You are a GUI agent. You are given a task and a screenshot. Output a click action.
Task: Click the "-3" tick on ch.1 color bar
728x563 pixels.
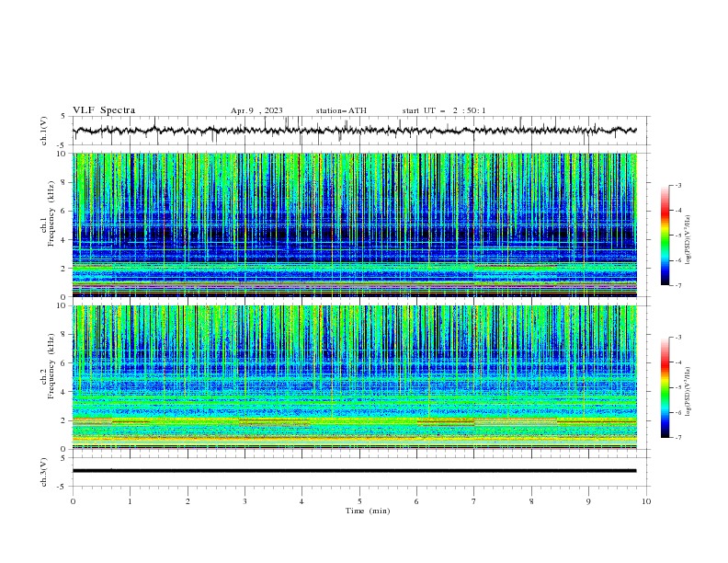click(678, 185)
